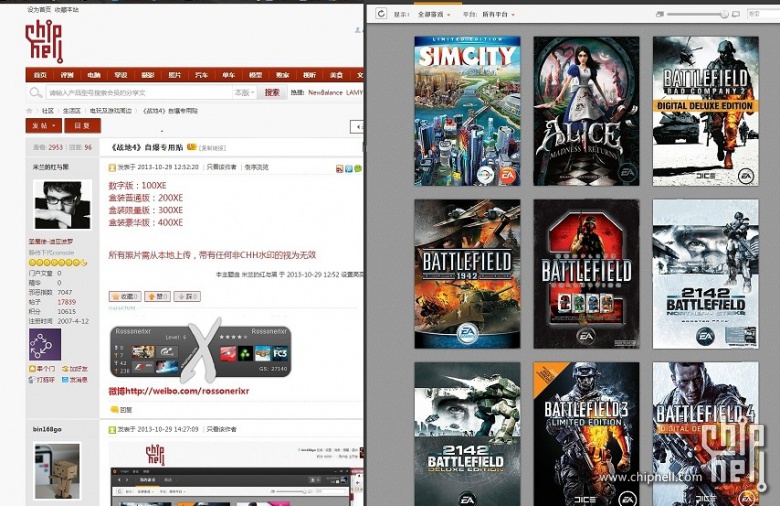
Task: Click the 串个门 visit icon link
Action: tap(42, 369)
